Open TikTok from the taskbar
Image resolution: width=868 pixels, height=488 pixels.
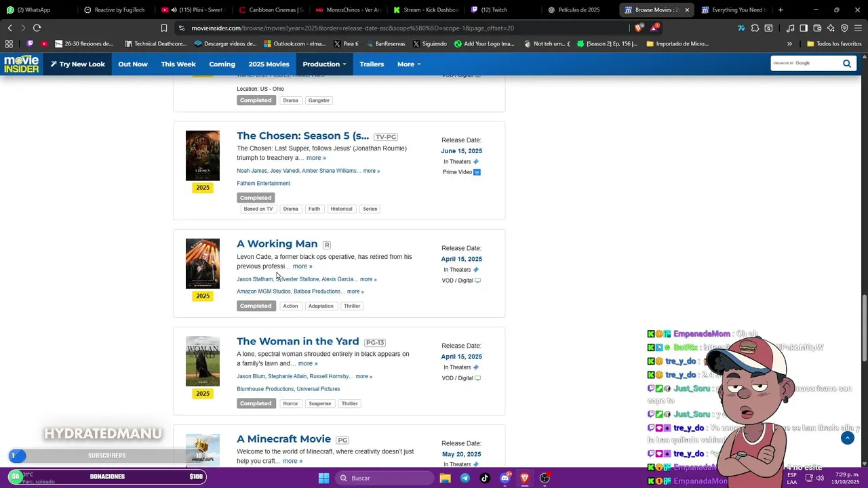pyautogui.click(x=484, y=478)
